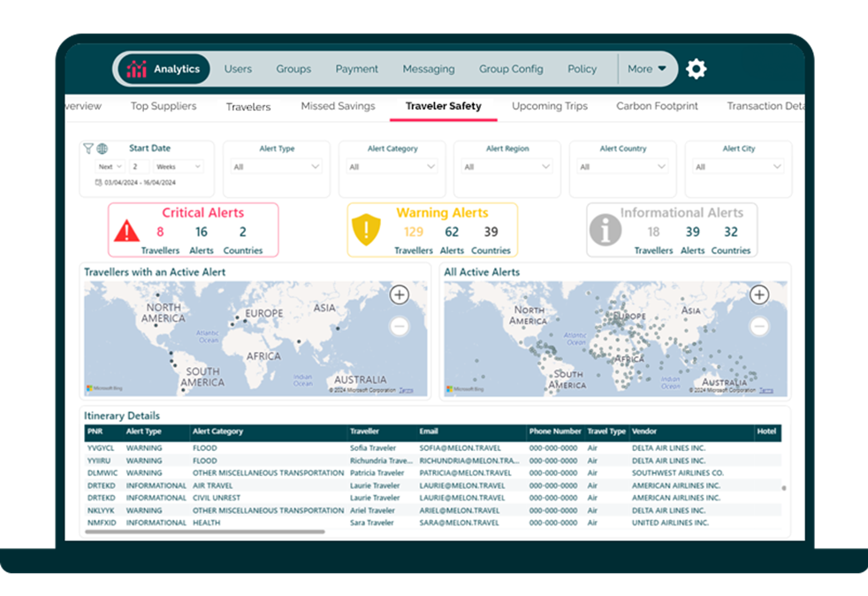868x596 pixels.
Task: Open the Alert Country dropdown
Action: (622, 166)
